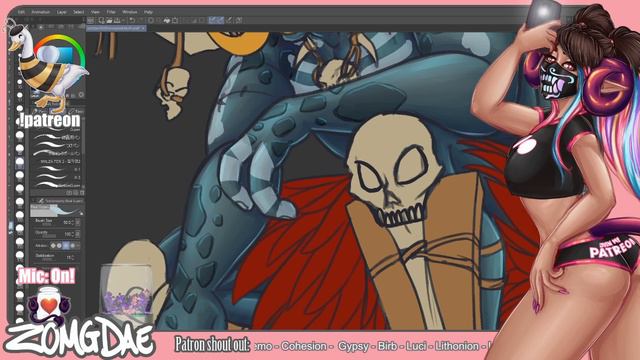Click the Brush Size value stepper
Viewport: 640px width, 360px height.
coord(72,222)
